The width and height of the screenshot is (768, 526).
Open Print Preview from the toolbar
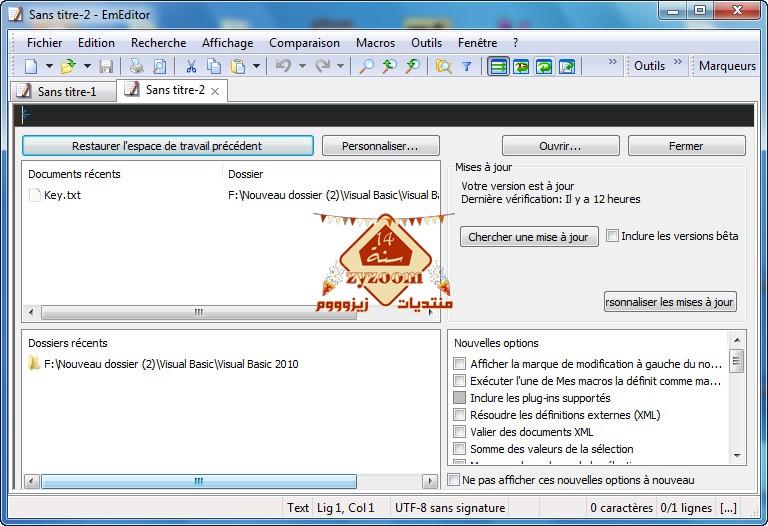pyautogui.click(x=159, y=66)
